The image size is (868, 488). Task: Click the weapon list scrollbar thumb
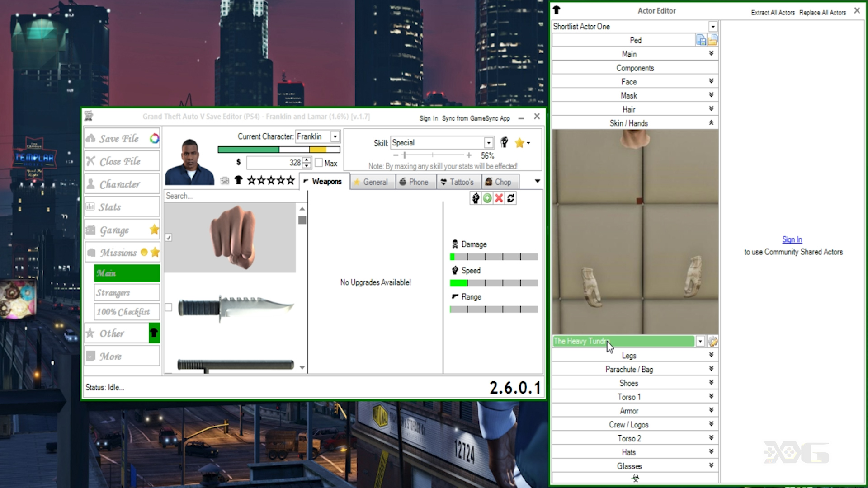(302, 220)
